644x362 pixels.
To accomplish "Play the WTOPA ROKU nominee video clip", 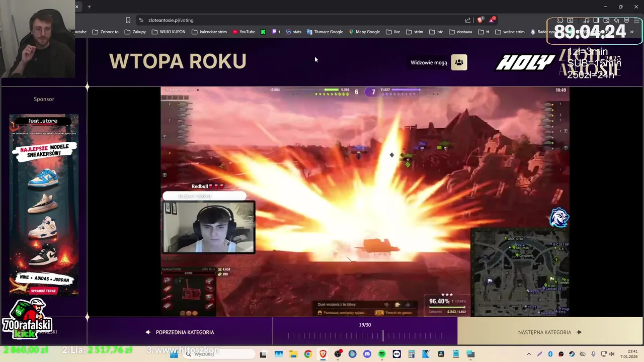I will coord(365,202).
